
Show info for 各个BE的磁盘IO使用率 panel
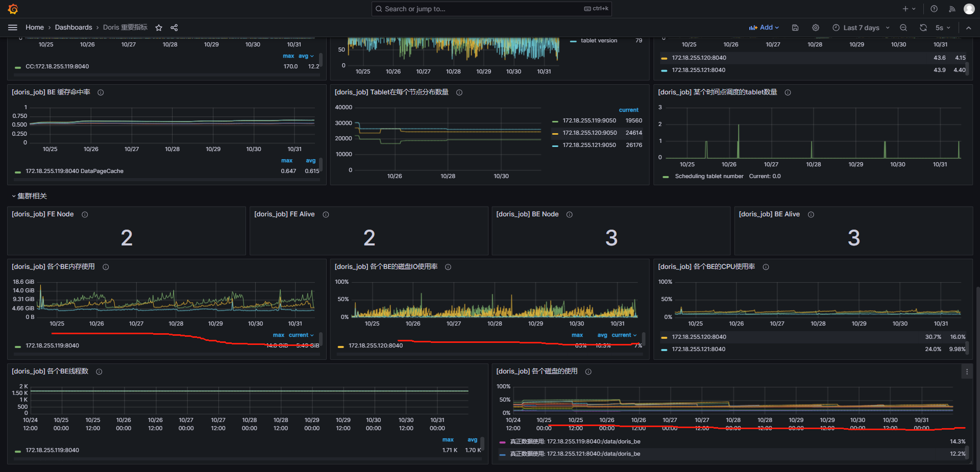pyautogui.click(x=448, y=267)
